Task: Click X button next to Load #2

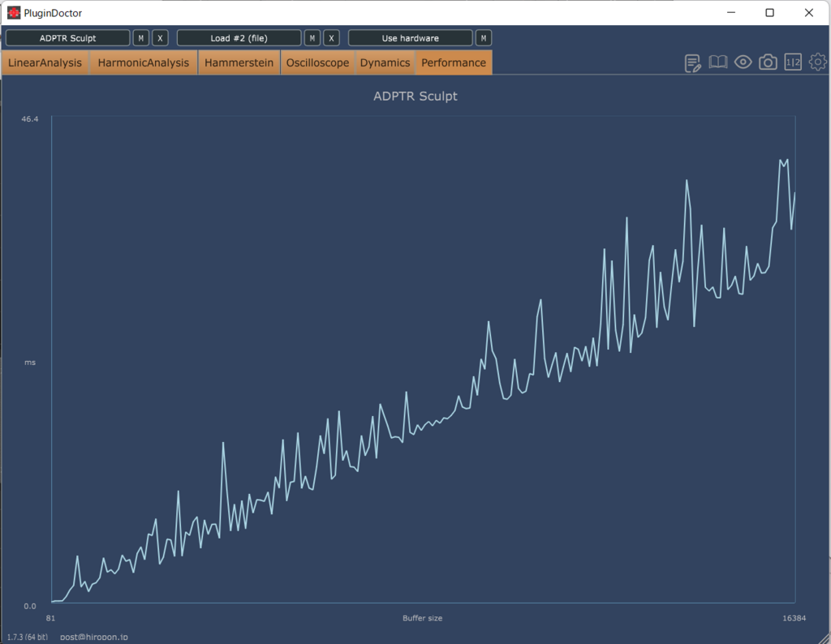Action: pyautogui.click(x=331, y=38)
